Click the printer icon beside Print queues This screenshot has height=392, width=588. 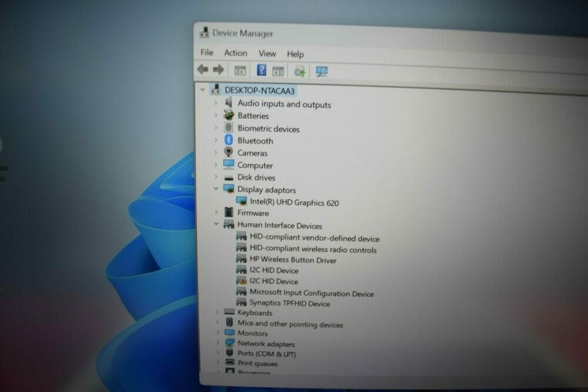pos(230,363)
